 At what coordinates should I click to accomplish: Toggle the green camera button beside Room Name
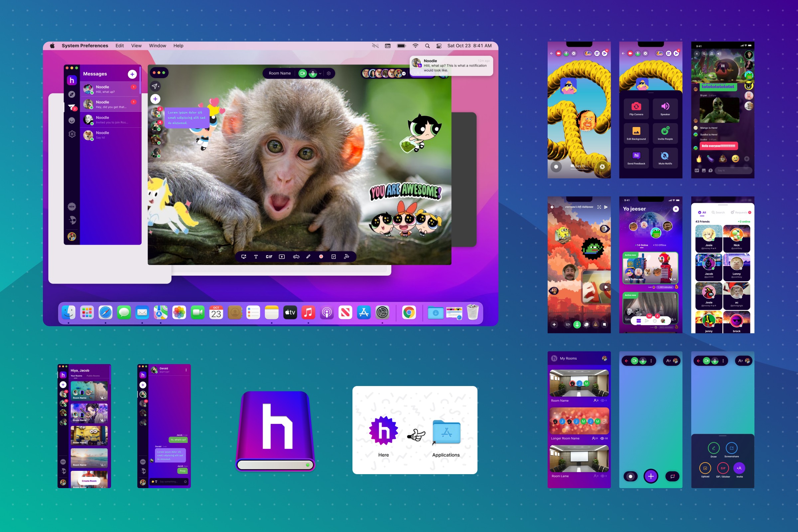tap(302, 73)
